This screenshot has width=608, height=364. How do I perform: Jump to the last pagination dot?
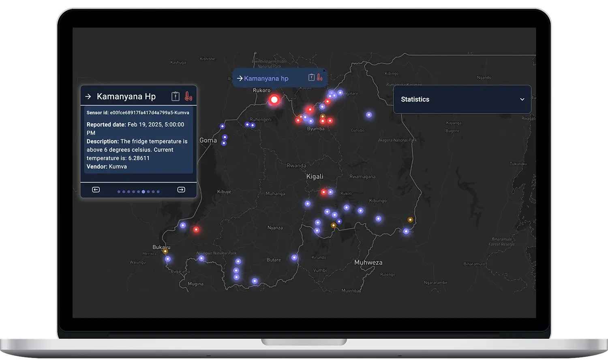[158, 192]
